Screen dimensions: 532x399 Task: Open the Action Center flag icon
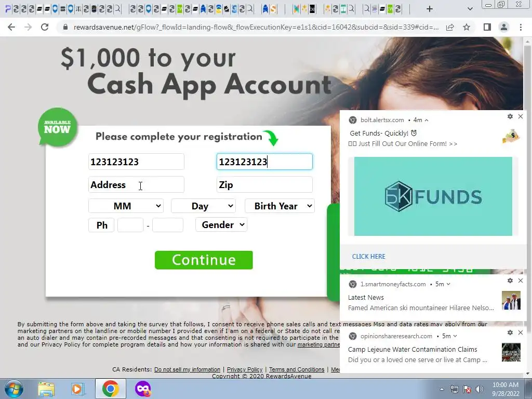click(x=467, y=389)
